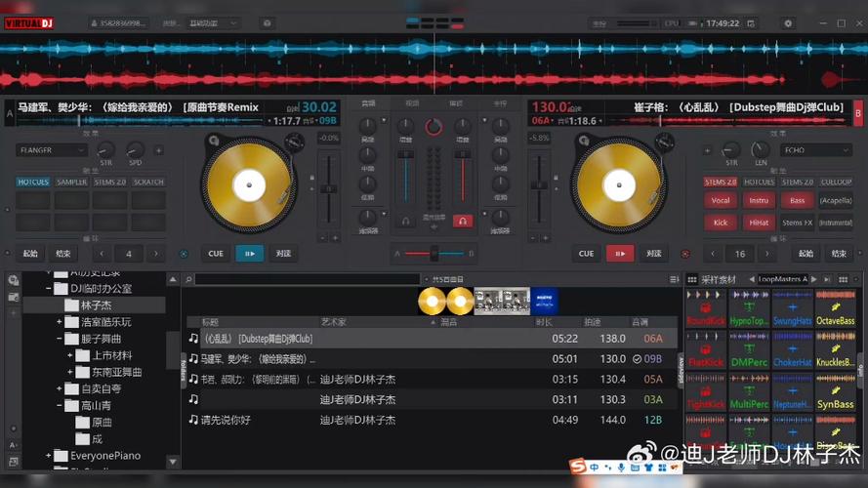The height and width of the screenshot is (488, 868).
Task: Trigger the RoundKick sampler pad
Action: 706,308
